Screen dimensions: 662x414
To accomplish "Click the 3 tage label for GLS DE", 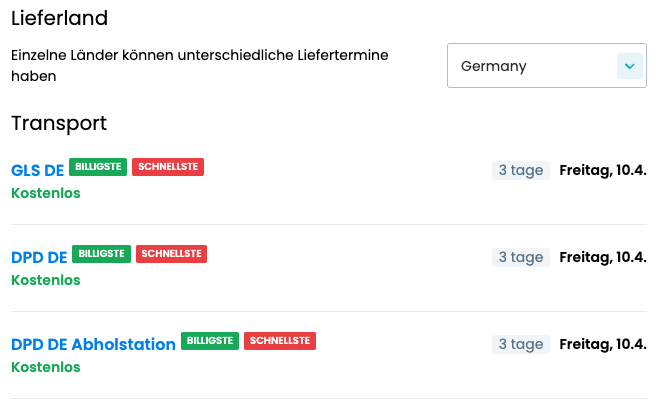I will click(521, 170).
